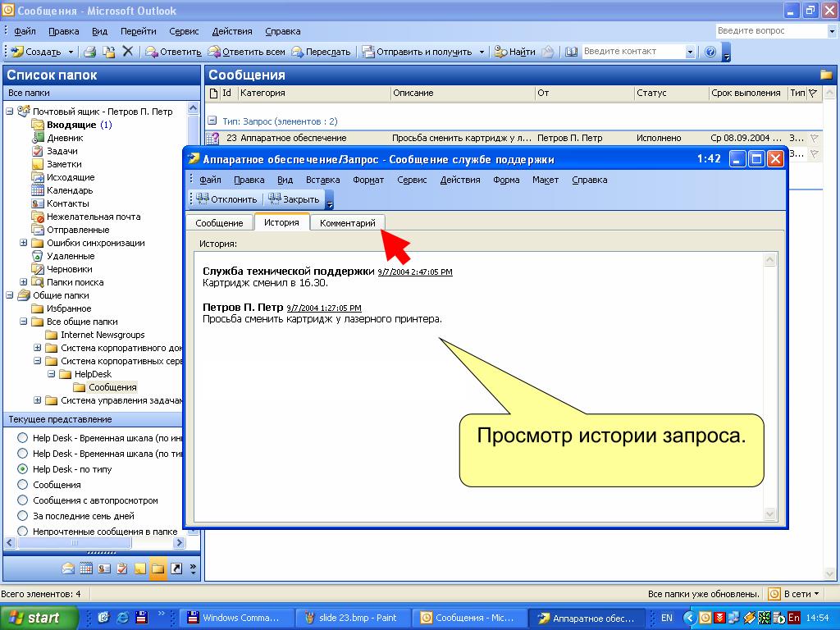
Task: Click the document icon column header
Action: click(213, 94)
